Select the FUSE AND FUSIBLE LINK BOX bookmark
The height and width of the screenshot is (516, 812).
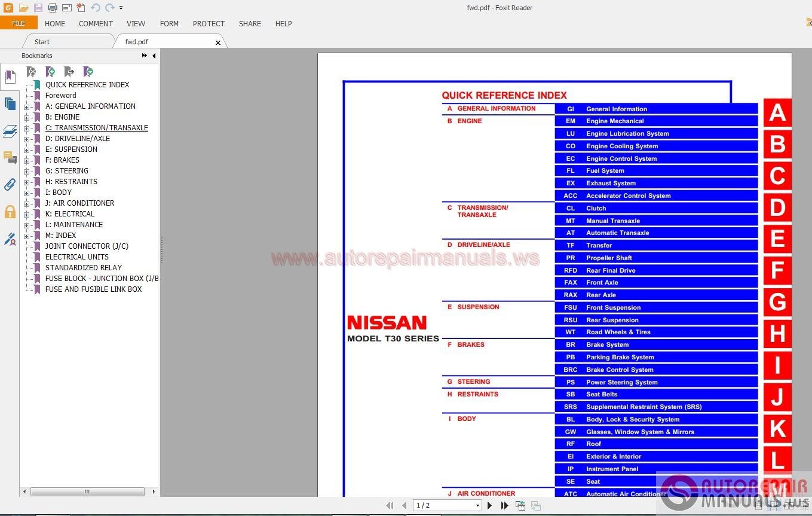[94, 289]
